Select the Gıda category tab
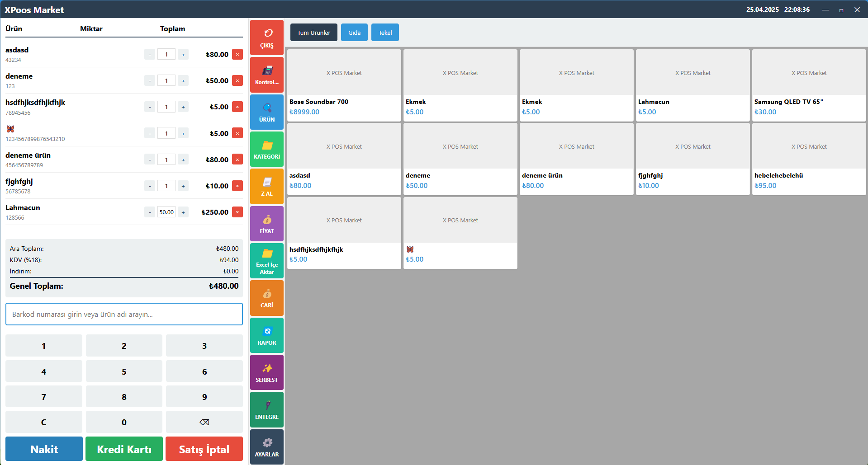This screenshot has width=868, height=465. (354, 33)
